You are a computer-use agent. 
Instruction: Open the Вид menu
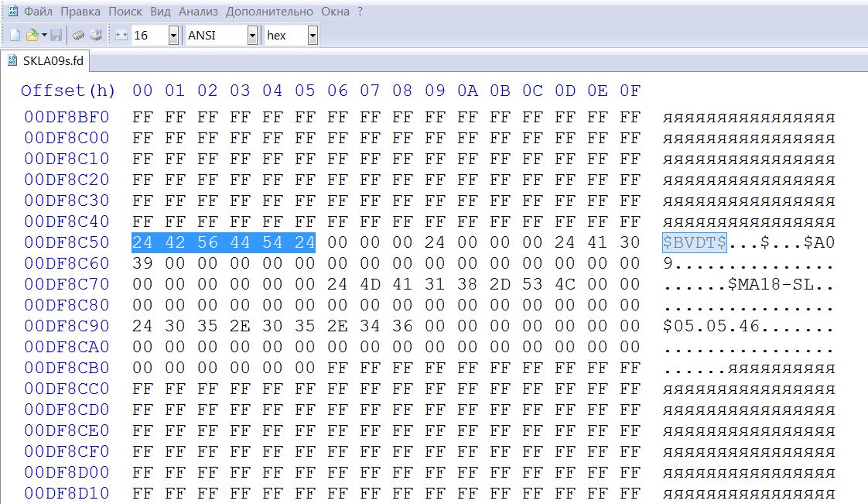tap(161, 11)
